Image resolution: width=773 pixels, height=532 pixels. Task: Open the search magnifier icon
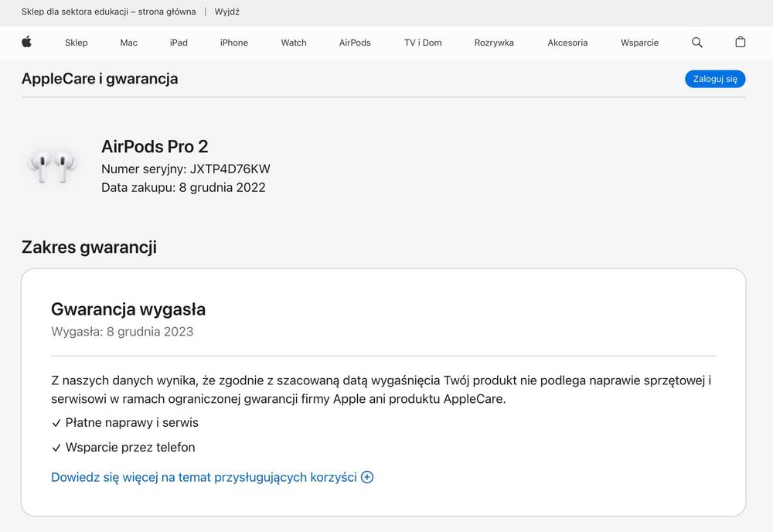click(697, 43)
